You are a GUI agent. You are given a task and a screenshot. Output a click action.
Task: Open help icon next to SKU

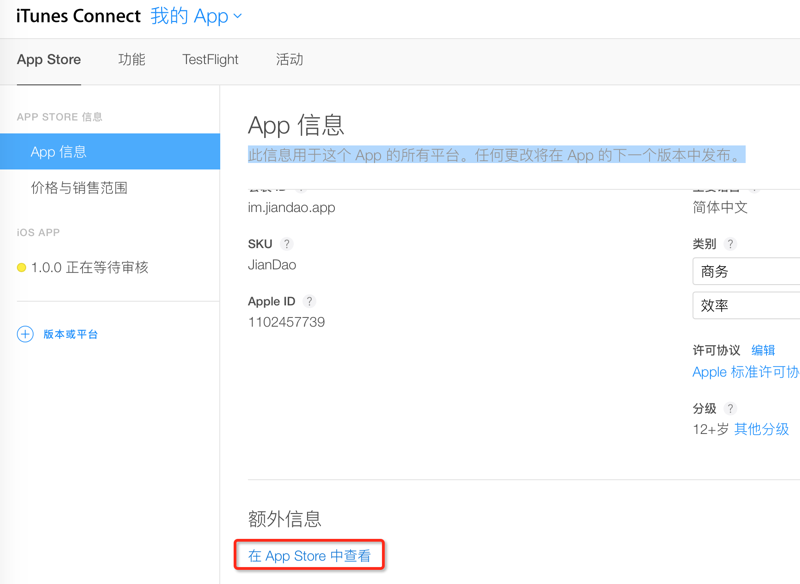[287, 244]
